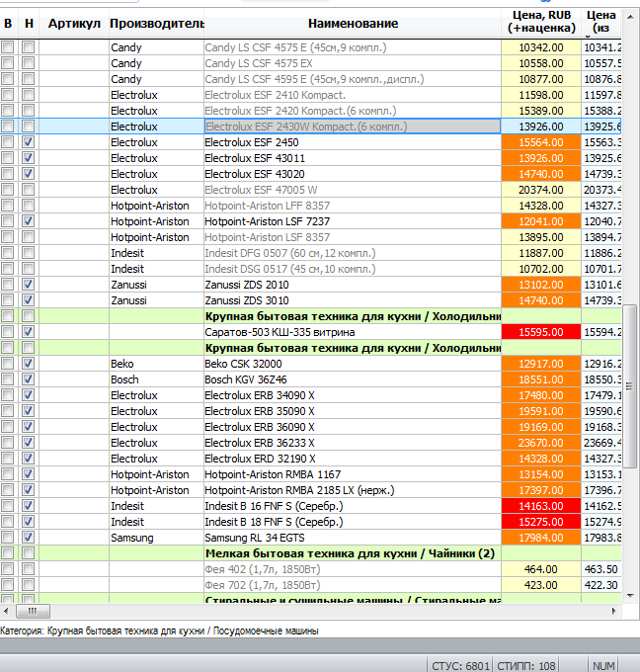Click the Цена, RUB (+наценка) column header
This screenshot has height=672, width=640.
tap(541, 24)
